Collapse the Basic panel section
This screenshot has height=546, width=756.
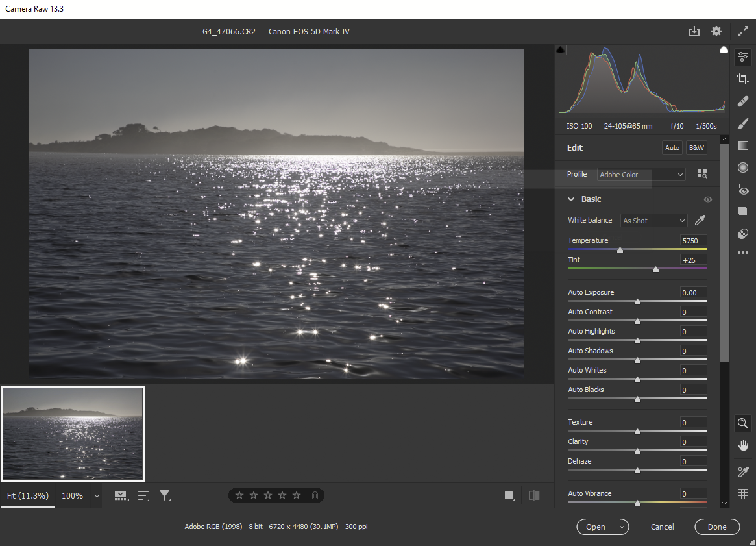[x=572, y=199]
